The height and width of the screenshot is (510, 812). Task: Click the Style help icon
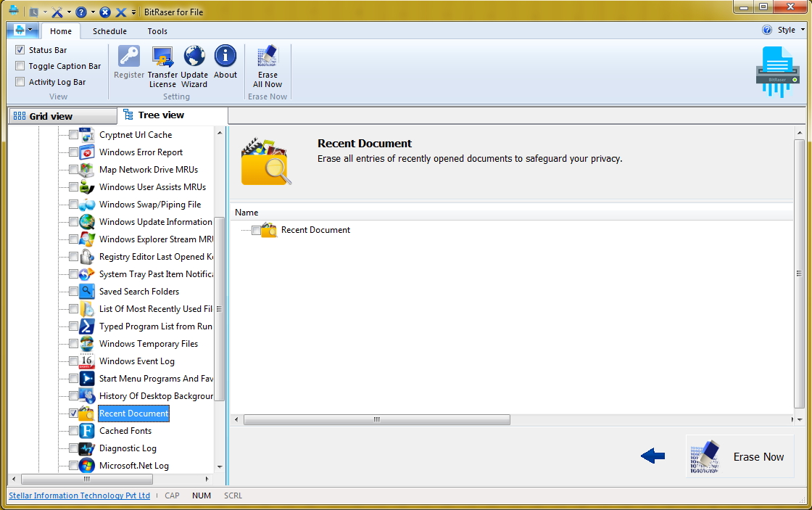[x=767, y=30]
